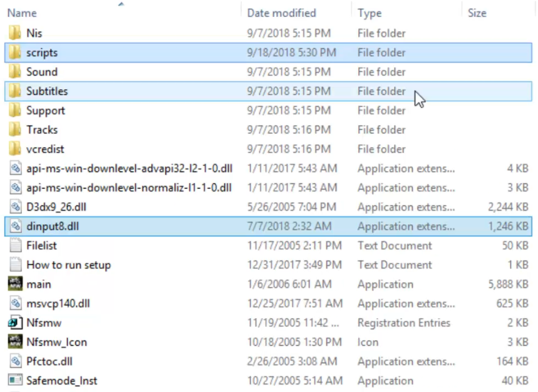Sort by the Size column header
The height and width of the screenshot is (392, 538).
coord(477,13)
